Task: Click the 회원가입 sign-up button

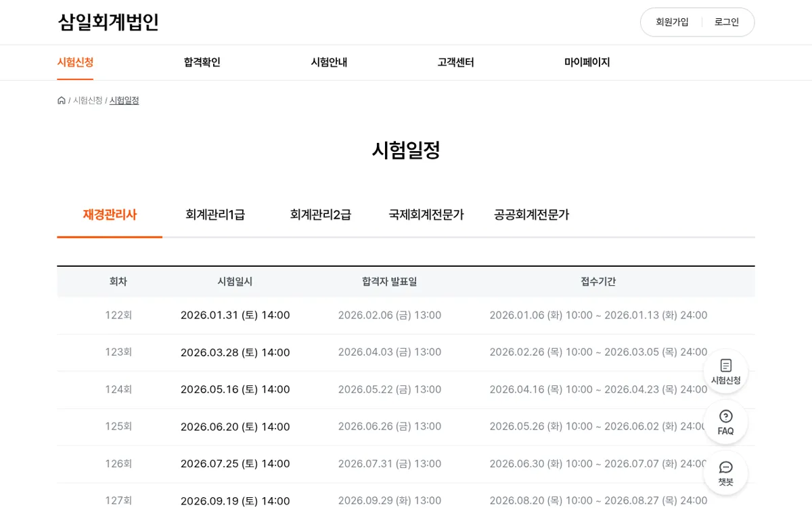Action: (x=672, y=22)
